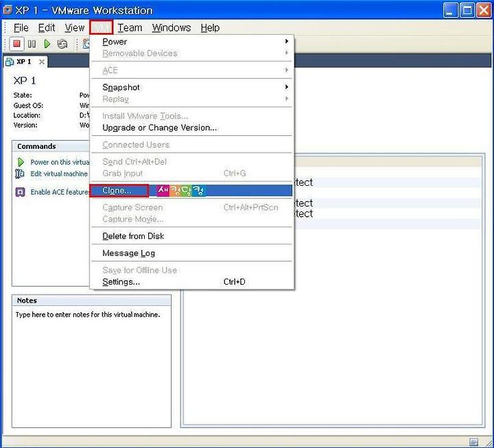Screen dimensions: 494x448
Task: Open the Windows menu
Action: click(172, 27)
